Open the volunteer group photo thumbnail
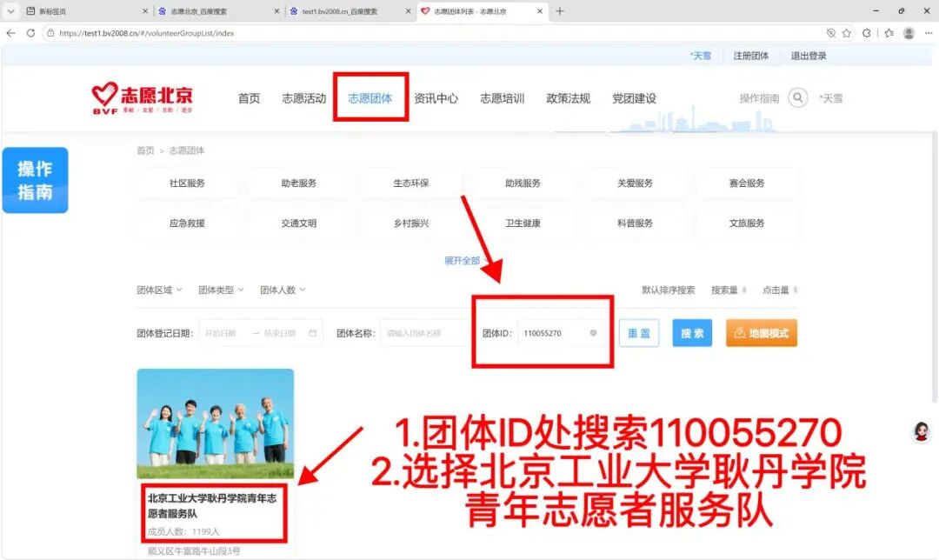The image size is (939, 560). tap(216, 423)
